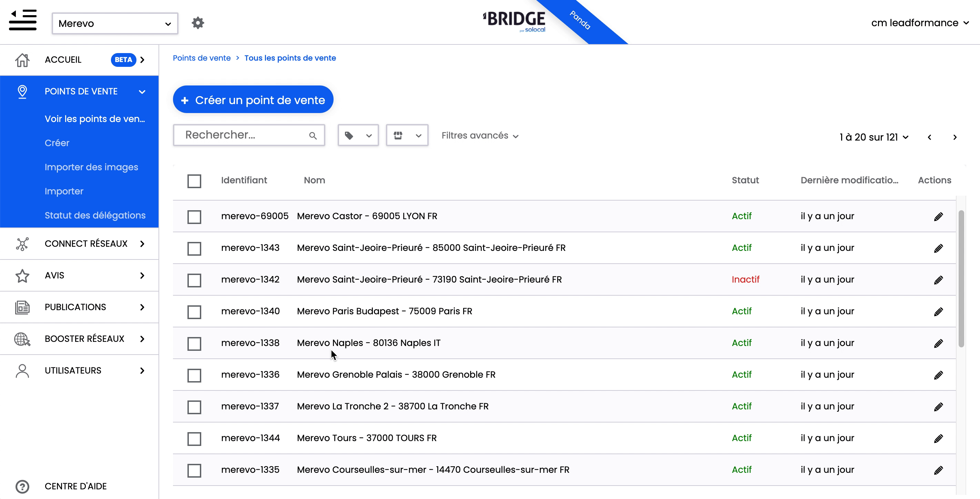980x499 pixels.
Task: Select the checkbox for Merevo Tours row
Action: (194, 439)
